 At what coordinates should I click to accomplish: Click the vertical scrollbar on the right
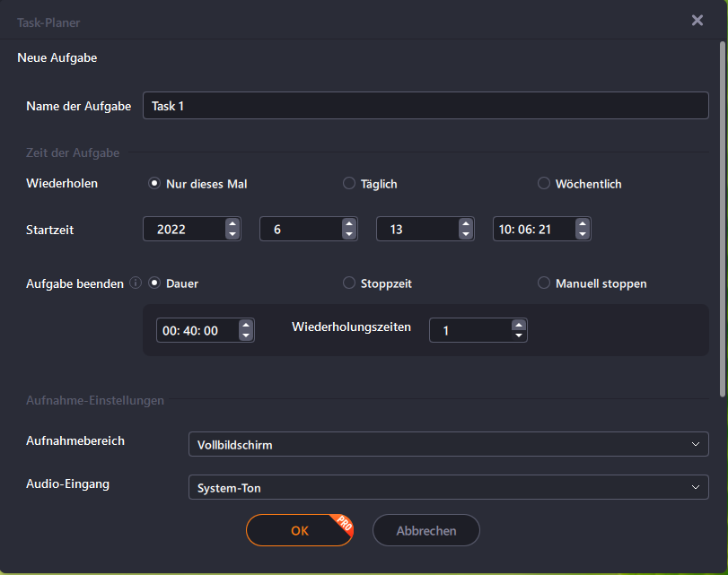[724, 215]
